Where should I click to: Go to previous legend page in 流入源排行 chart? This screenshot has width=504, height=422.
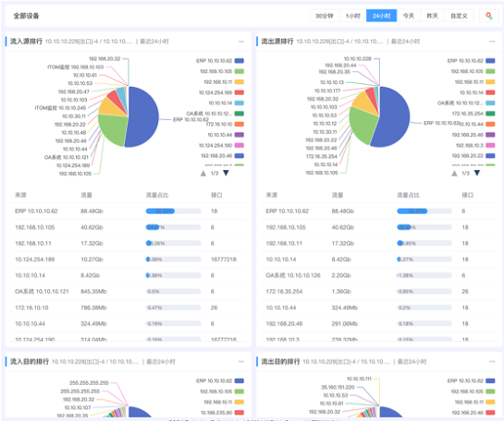click(203, 173)
